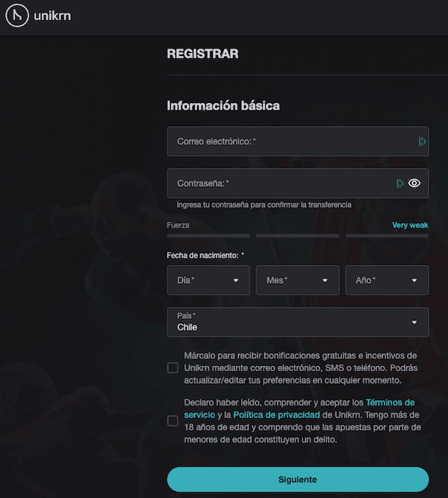
Task: Click the password strength bar under Fuerza
Action: [x=298, y=236]
